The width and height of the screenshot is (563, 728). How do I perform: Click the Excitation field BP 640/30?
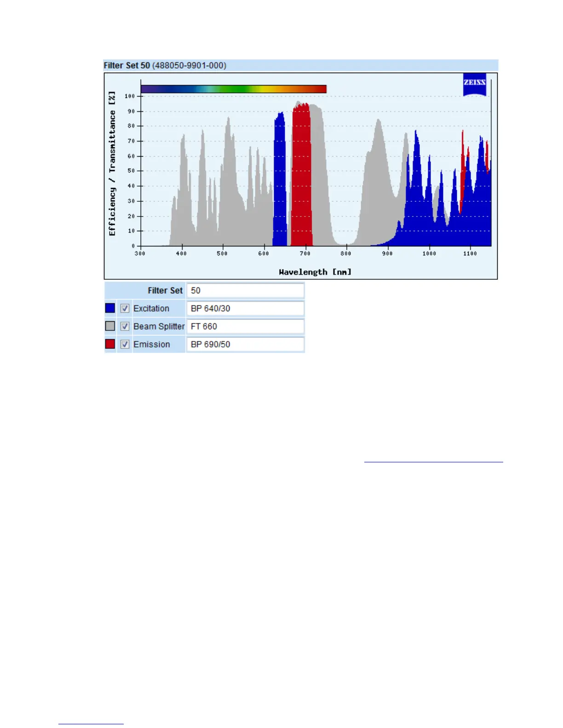(x=245, y=308)
